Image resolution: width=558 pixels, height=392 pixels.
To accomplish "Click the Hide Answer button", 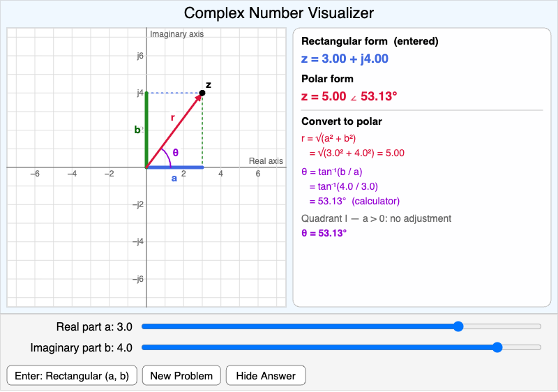I will 266,376.
